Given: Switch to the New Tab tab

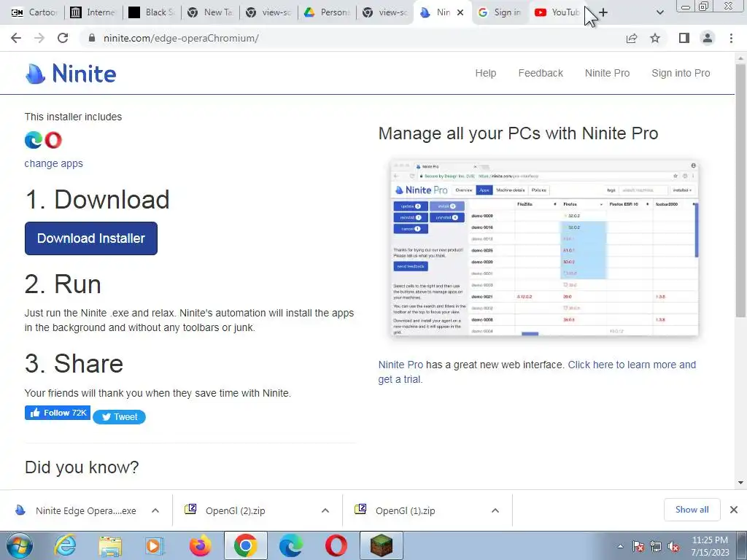Looking at the screenshot, I should (209, 12).
